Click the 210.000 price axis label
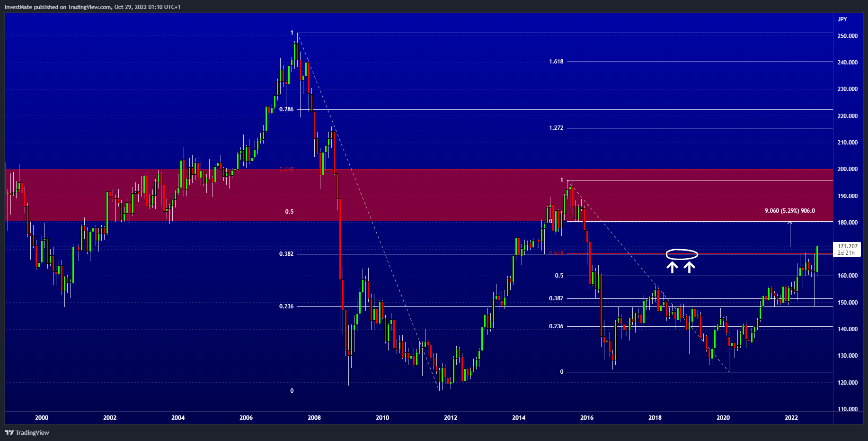The image size is (868, 441). click(x=847, y=143)
